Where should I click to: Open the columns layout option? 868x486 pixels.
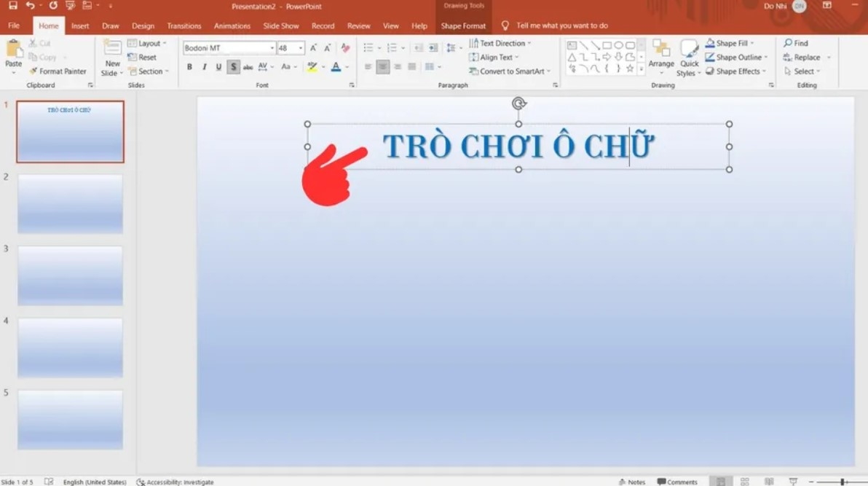point(433,67)
